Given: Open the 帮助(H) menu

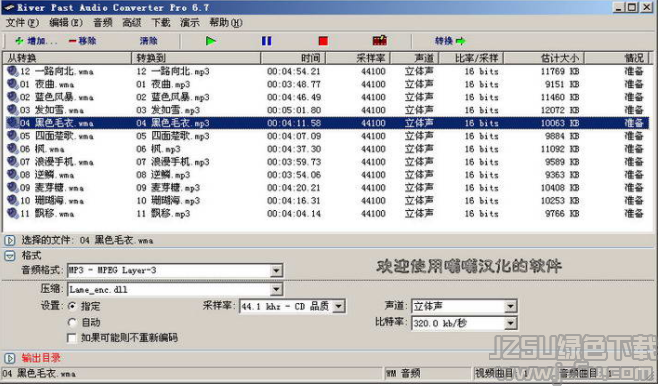Looking at the screenshot, I should [226, 22].
